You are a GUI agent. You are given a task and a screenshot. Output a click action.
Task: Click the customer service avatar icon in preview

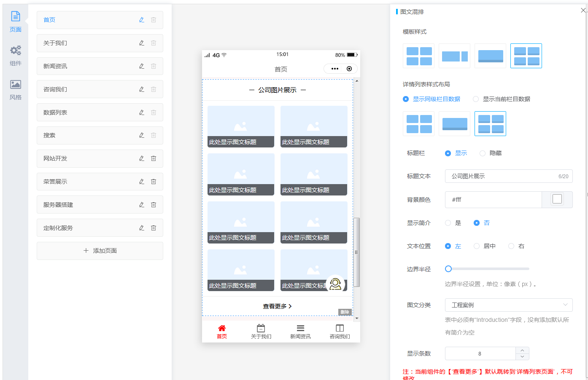[x=335, y=284]
